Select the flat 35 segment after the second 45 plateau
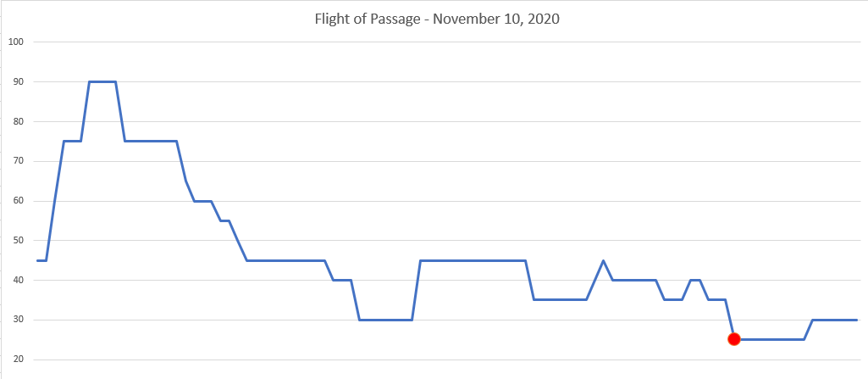This screenshot has width=868, height=379. point(560,300)
